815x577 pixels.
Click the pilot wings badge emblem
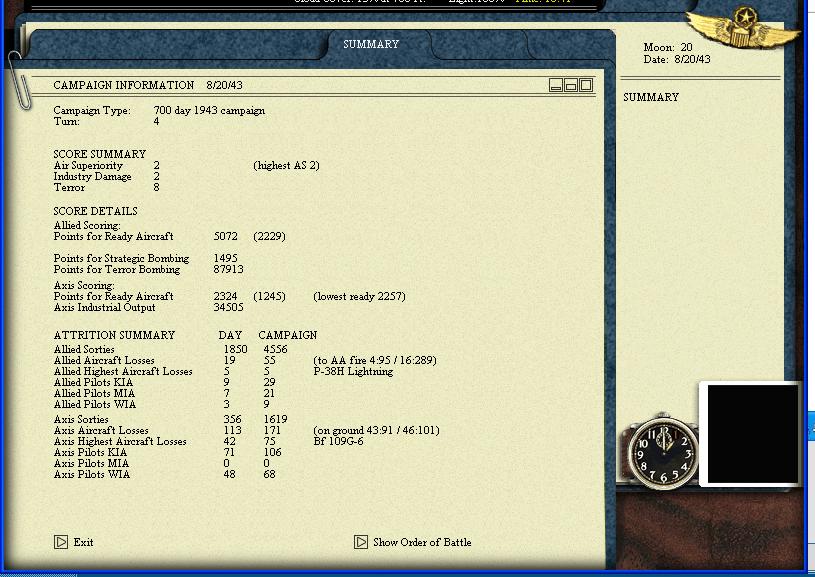(742, 28)
